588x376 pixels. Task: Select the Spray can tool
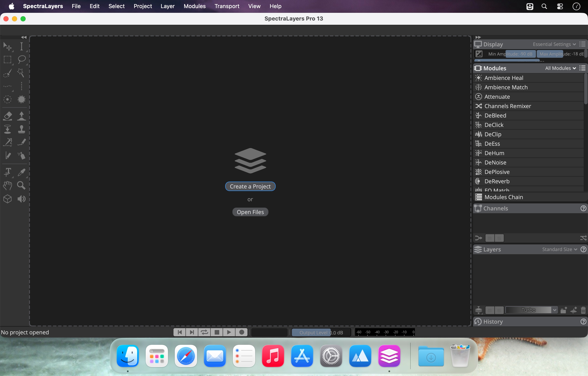[22, 156]
